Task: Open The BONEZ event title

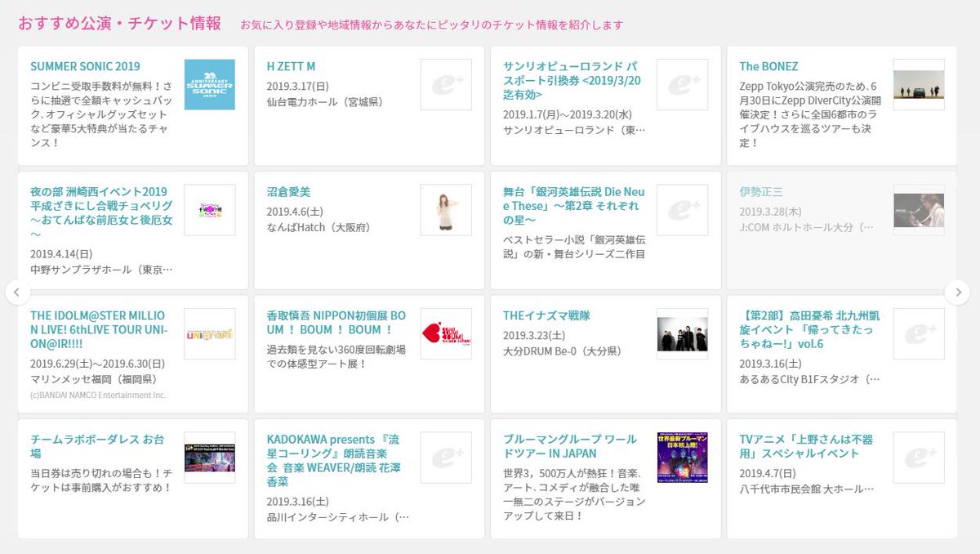Action: point(768,66)
